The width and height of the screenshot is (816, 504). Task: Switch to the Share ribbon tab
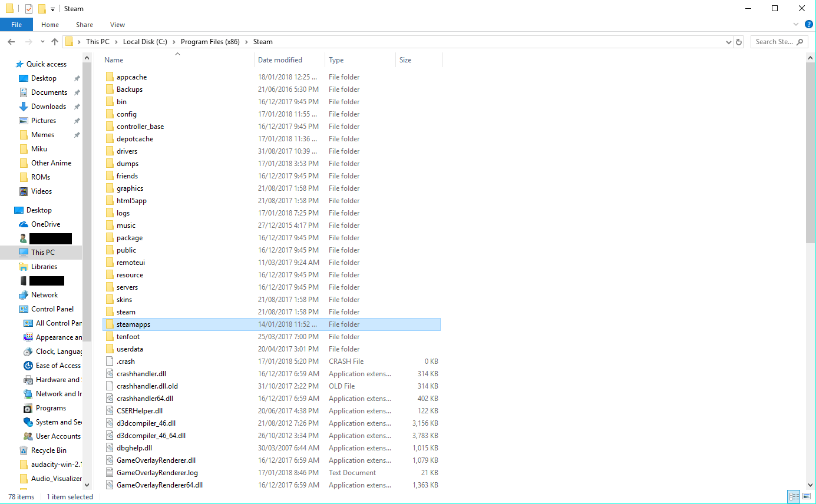point(84,25)
